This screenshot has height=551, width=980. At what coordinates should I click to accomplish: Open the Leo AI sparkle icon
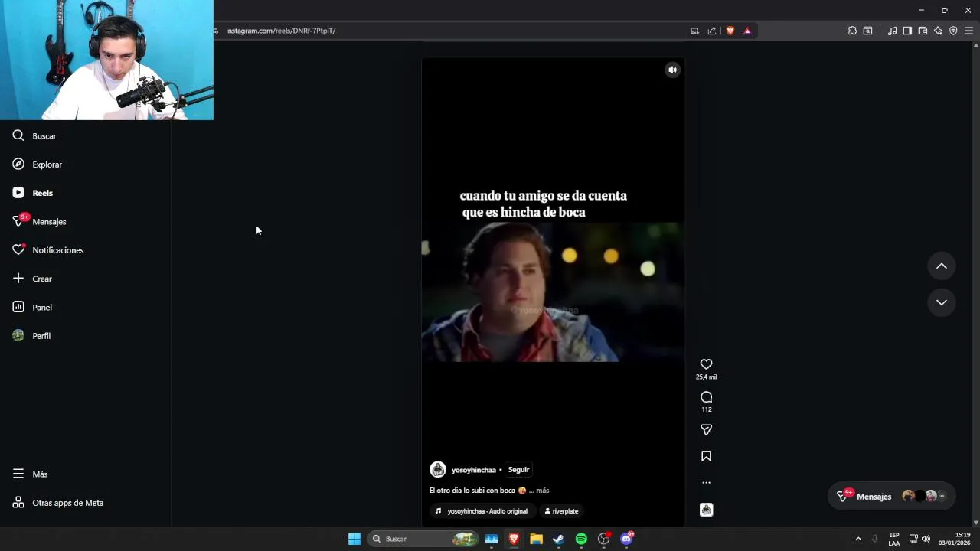938,31
